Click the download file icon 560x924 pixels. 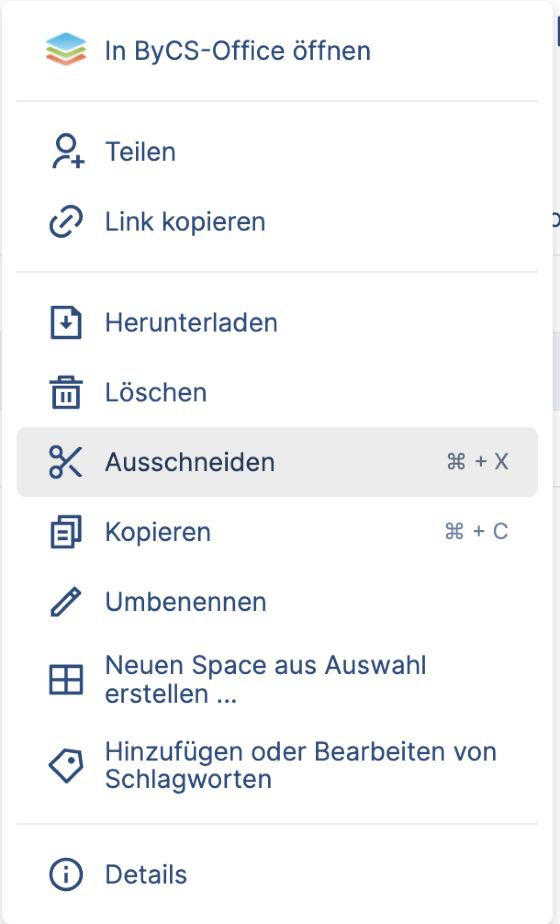66,322
